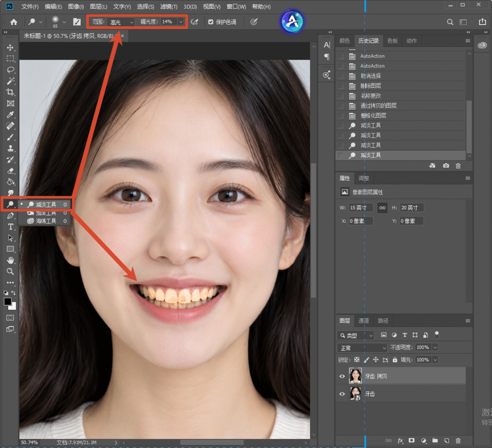492x448 pixels.
Task: Select the Eyedropper tool
Action: coord(11,115)
